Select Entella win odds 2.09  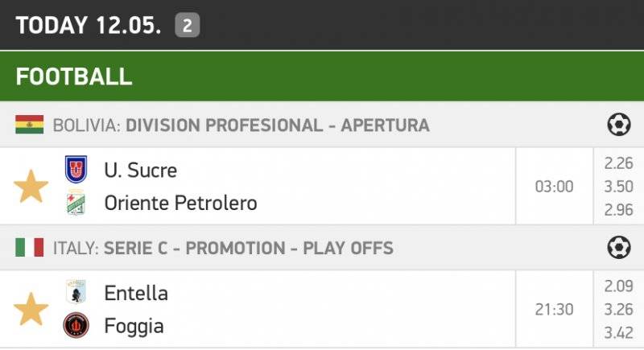(618, 286)
